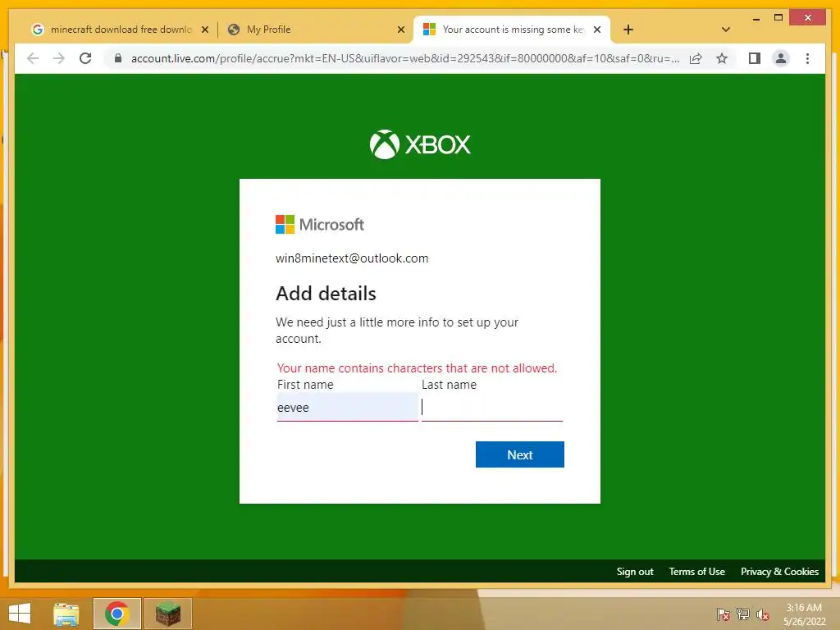
Task: Click the Chrome taskbar icon
Action: coord(116,614)
